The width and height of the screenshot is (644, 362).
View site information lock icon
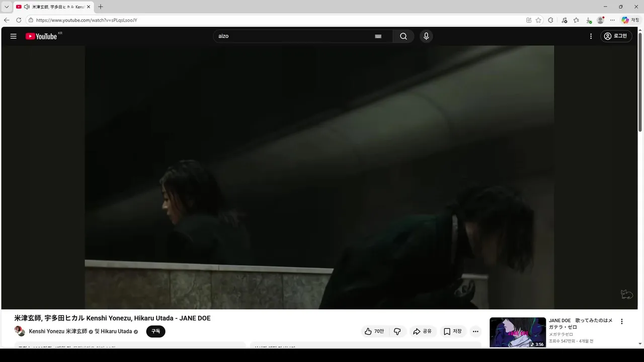[31, 20]
